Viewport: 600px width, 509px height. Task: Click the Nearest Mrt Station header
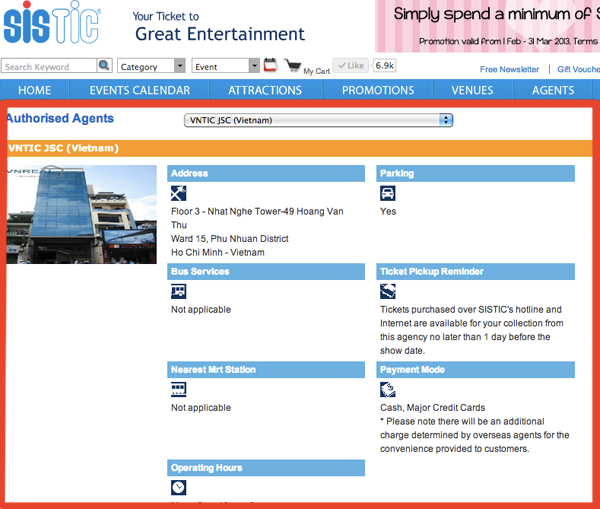click(266, 370)
